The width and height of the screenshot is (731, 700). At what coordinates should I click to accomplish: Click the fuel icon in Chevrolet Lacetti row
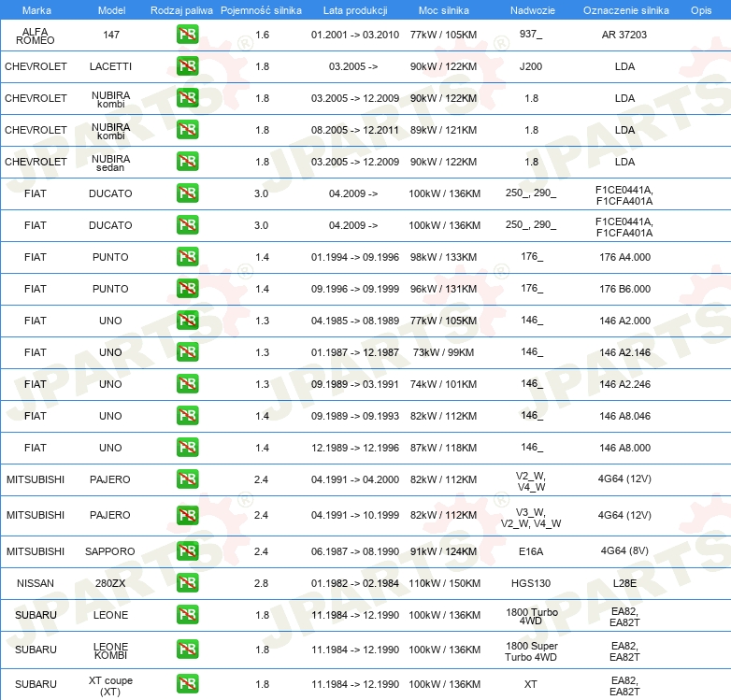(x=187, y=66)
